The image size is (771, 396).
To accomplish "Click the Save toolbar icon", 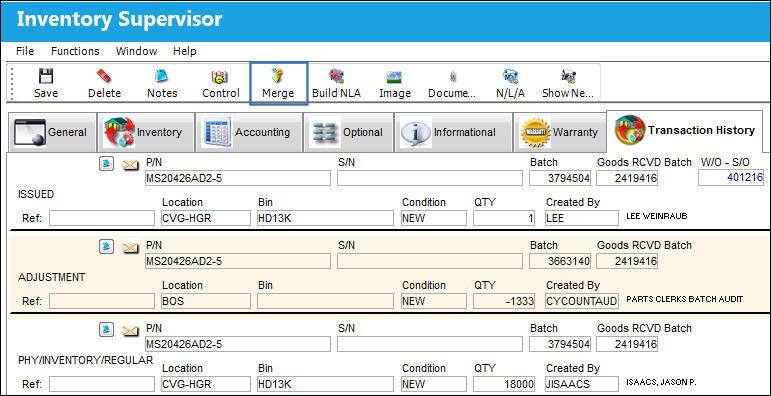I will coord(46,76).
